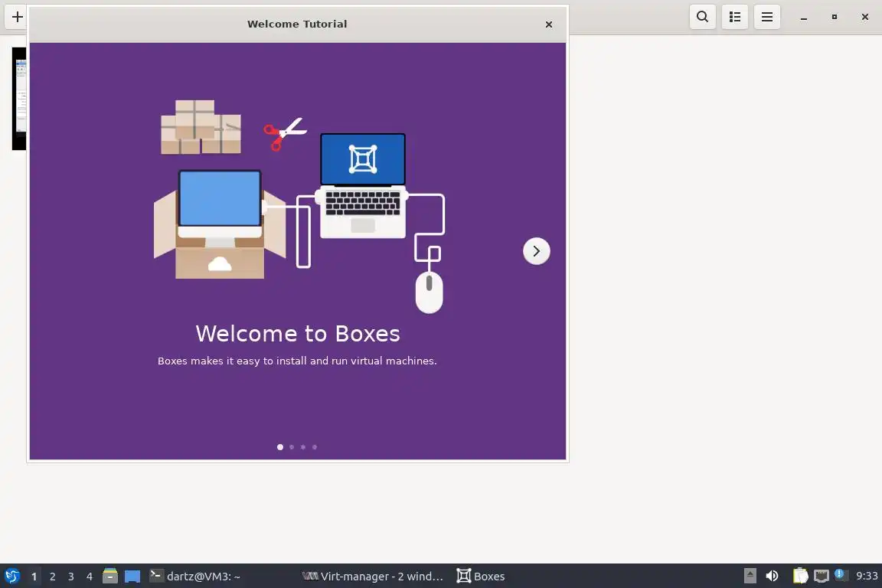Open the network status tray icon
The image size is (882, 588).
(x=822, y=577)
